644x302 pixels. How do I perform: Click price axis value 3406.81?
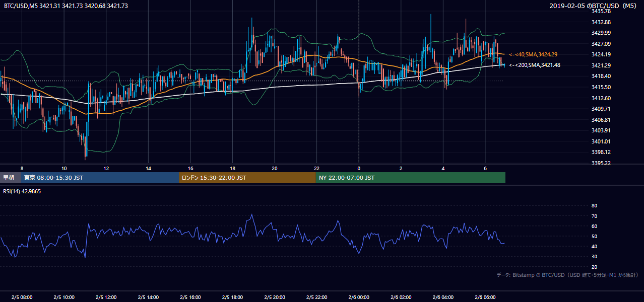pos(601,120)
